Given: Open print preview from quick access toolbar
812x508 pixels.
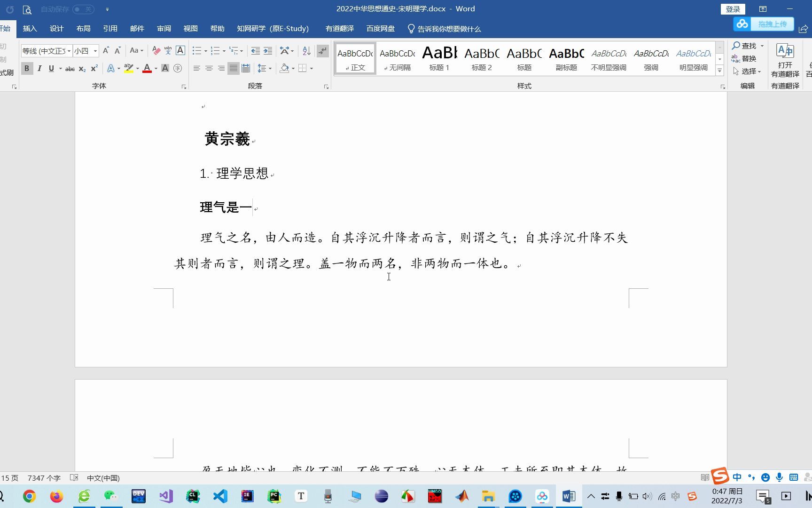Looking at the screenshot, I should coord(27,9).
